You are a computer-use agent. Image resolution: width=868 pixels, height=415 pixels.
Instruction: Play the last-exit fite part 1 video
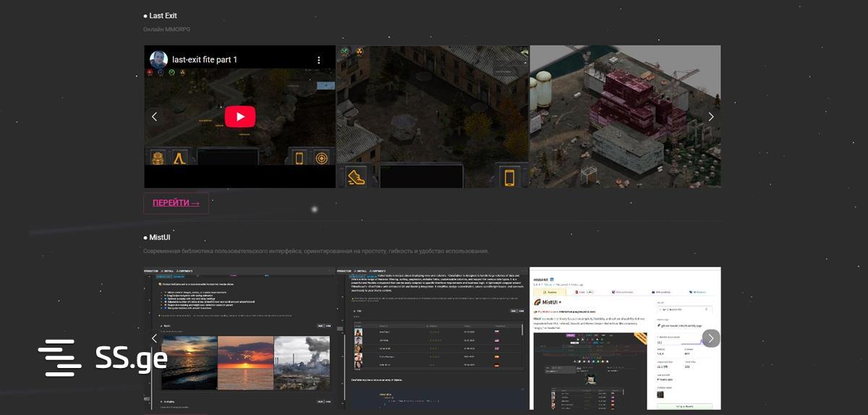coord(239,116)
